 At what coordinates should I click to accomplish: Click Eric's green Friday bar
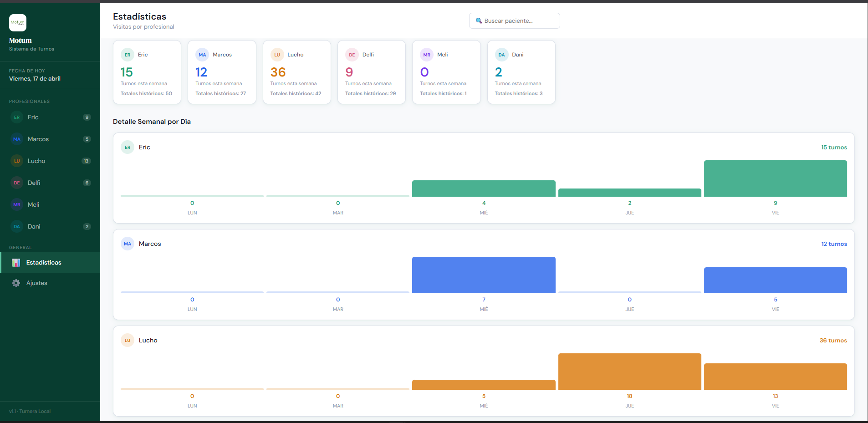(775, 178)
